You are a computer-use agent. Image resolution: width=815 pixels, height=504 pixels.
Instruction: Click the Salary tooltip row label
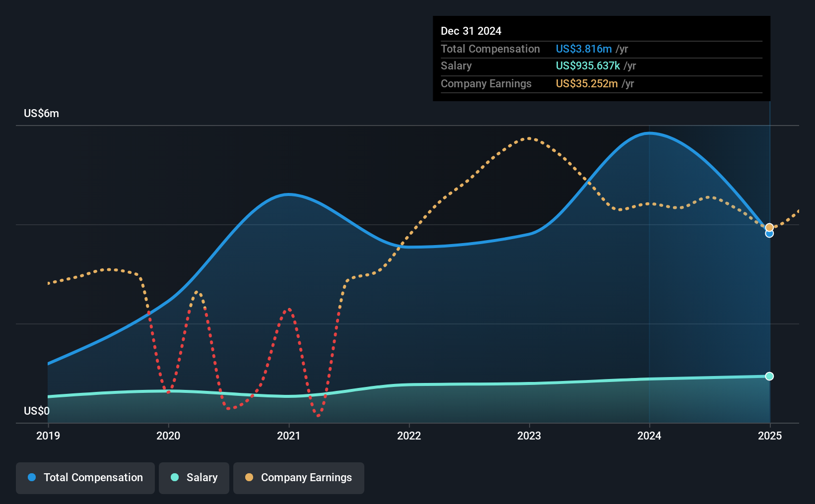point(456,65)
